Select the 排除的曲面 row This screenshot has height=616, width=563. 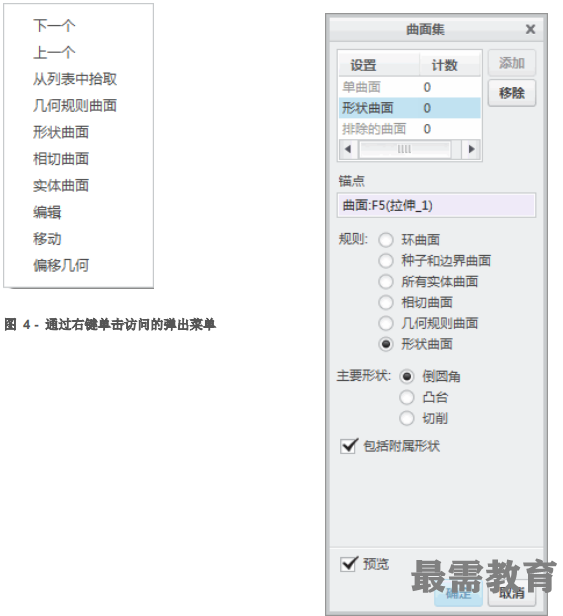pos(410,128)
